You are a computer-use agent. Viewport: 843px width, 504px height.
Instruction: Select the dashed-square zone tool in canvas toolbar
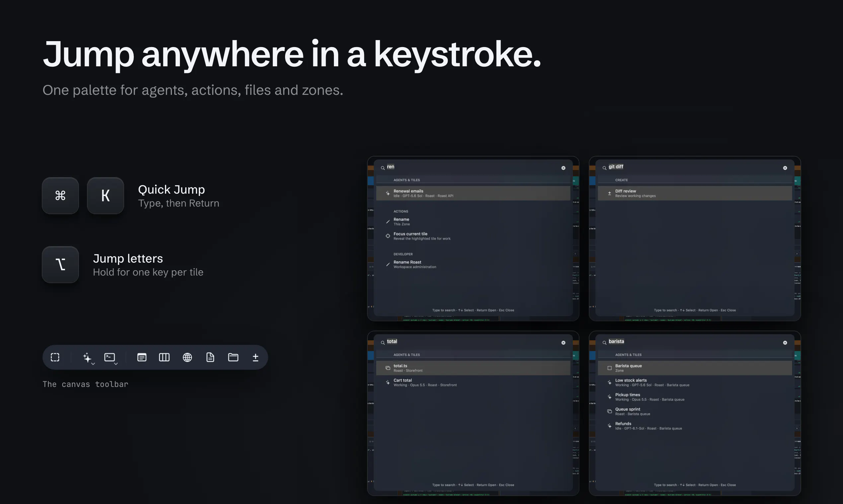(x=55, y=357)
